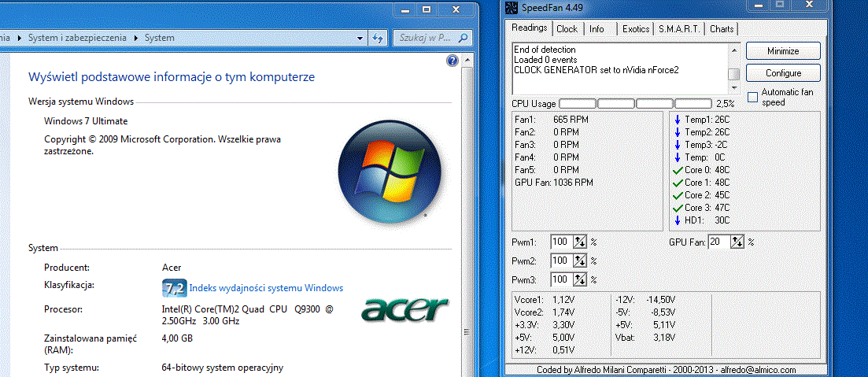Click the green checkmark beside Core 0
The height and width of the screenshot is (377, 868).
(x=676, y=169)
